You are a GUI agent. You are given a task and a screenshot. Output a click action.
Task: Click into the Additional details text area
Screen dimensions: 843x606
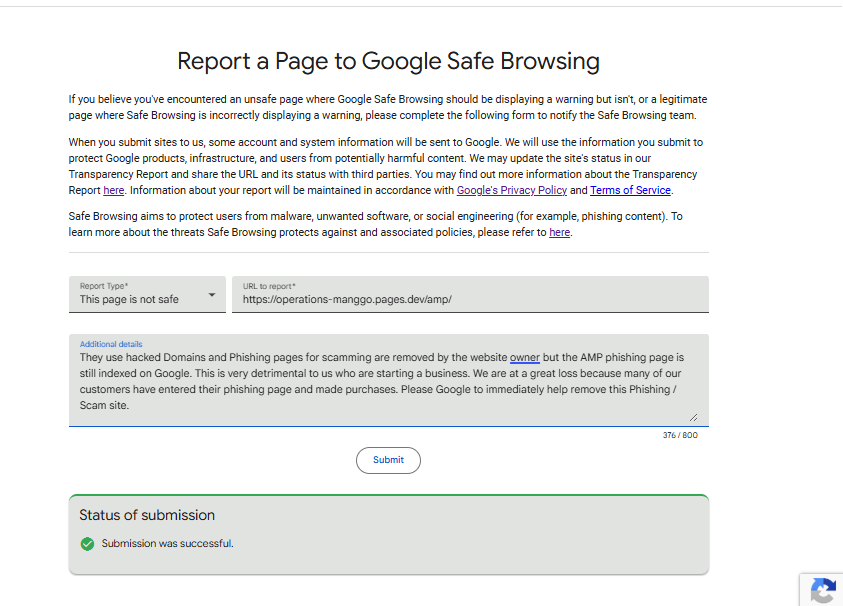[x=388, y=381]
